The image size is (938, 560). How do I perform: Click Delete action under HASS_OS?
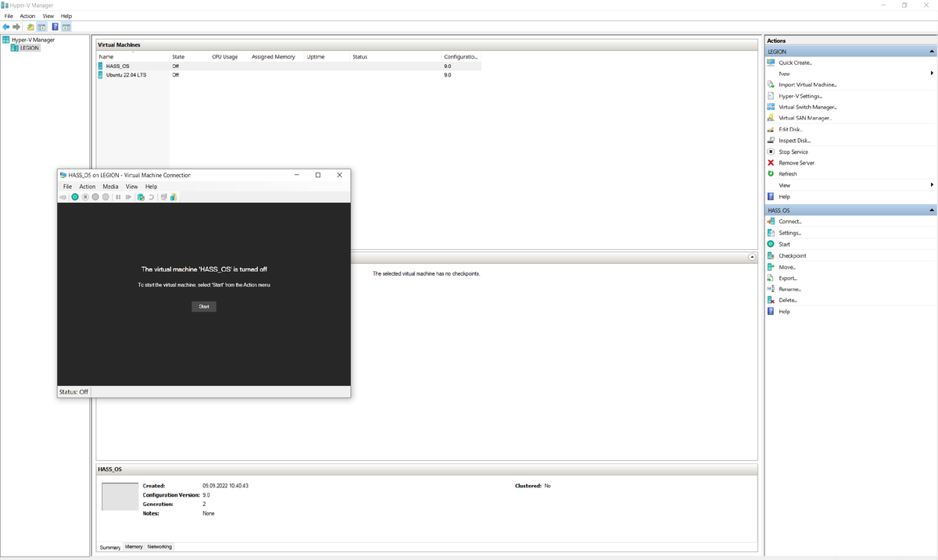788,300
